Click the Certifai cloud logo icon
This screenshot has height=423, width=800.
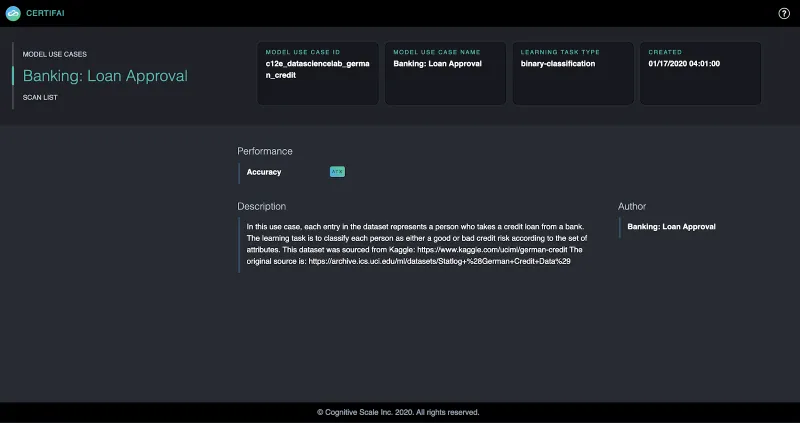[13, 13]
